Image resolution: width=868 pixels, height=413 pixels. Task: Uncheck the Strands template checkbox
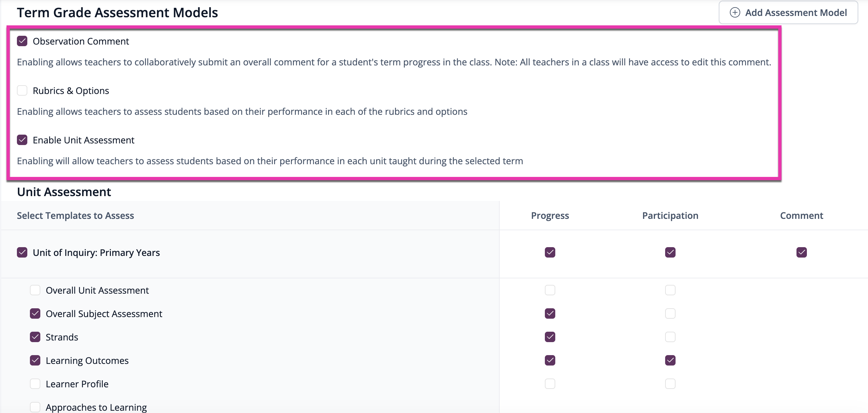pyautogui.click(x=35, y=337)
